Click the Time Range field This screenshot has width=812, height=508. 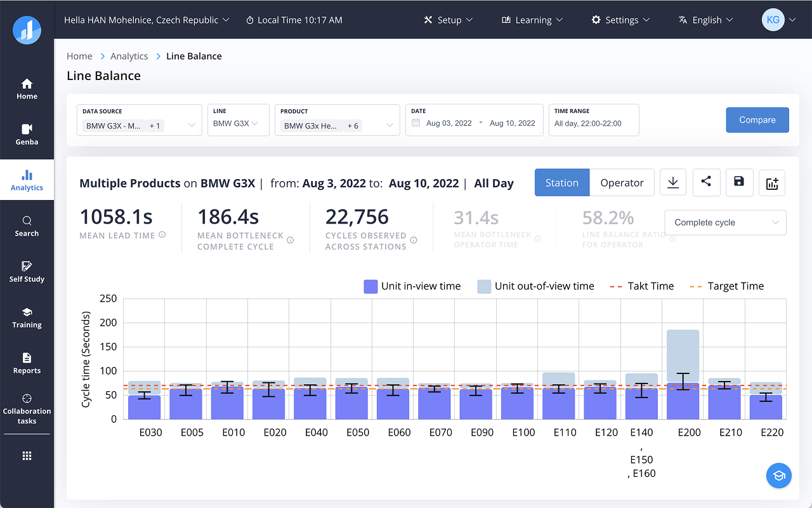point(594,120)
